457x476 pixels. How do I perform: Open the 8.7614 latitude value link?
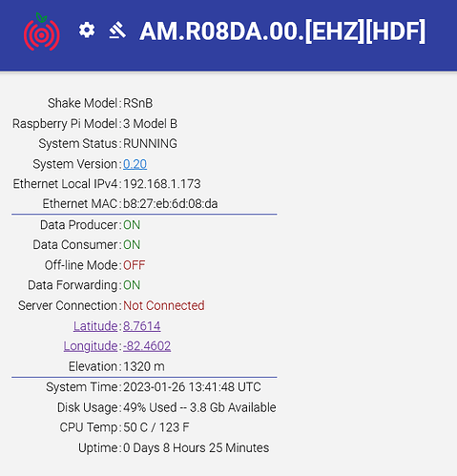(142, 326)
